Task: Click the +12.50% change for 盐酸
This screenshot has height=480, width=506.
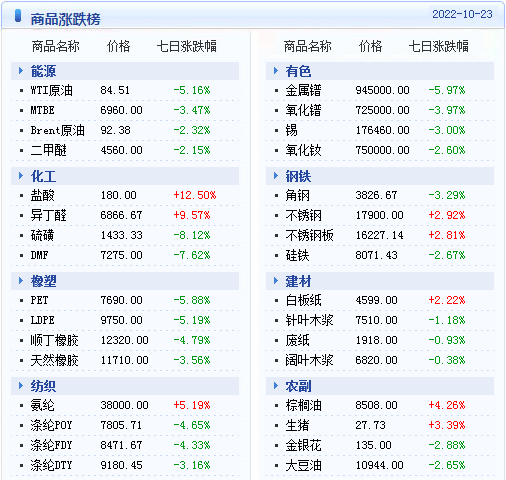Action: click(195, 195)
